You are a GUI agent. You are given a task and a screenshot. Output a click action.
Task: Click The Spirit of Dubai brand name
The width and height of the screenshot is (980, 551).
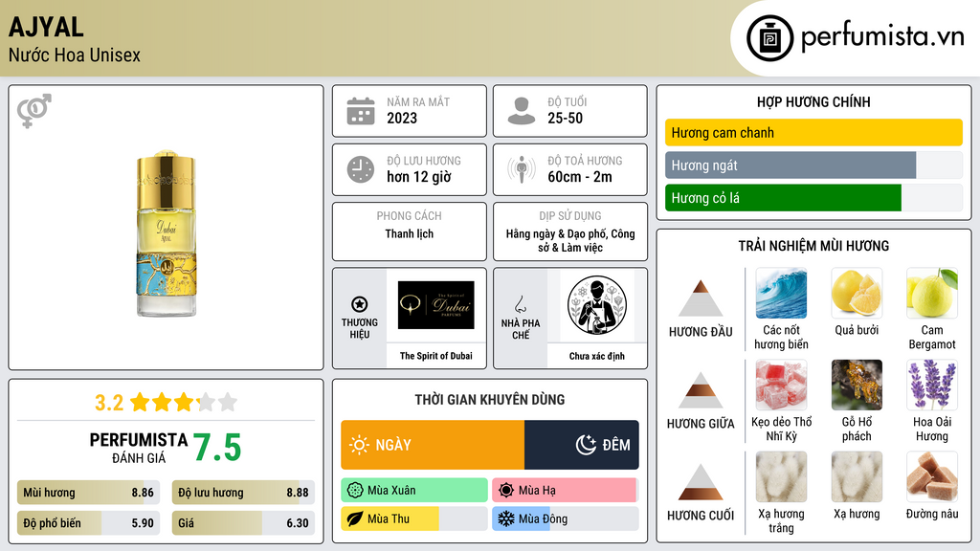click(x=436, y=356)
